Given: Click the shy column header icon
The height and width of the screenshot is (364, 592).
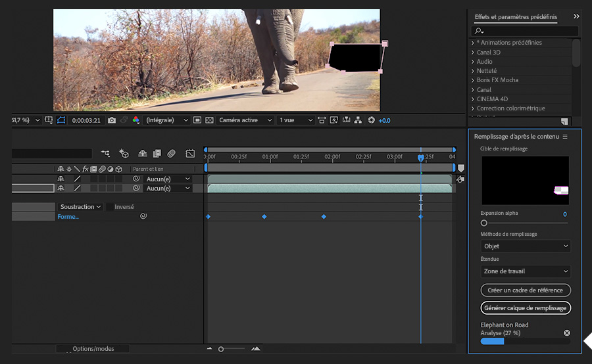Looking at the screenshot, I should [x=61, y=169].
